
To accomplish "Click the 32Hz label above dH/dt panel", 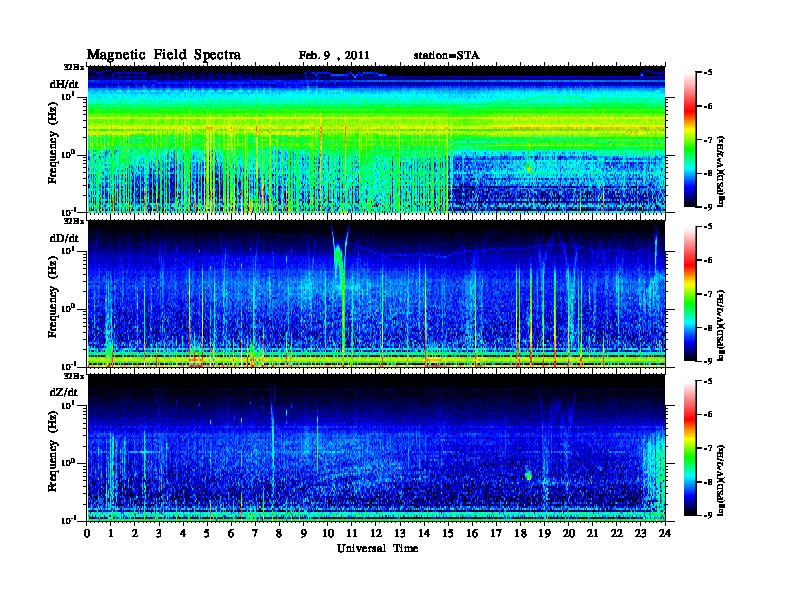I will (74, 67).
